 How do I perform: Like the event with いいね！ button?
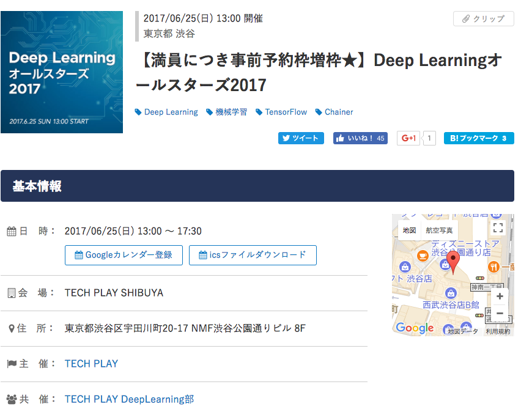click(x=360, y=138)
